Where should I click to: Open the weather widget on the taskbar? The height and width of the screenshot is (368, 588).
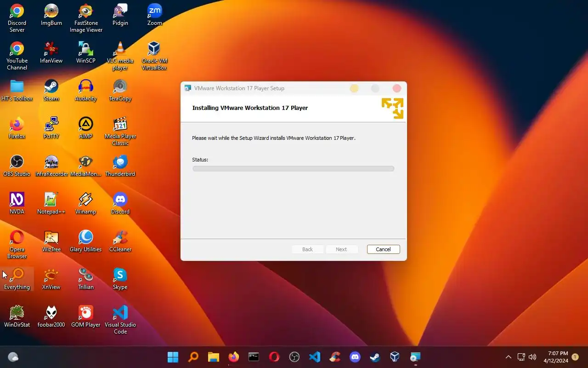[x=13, y=357]
